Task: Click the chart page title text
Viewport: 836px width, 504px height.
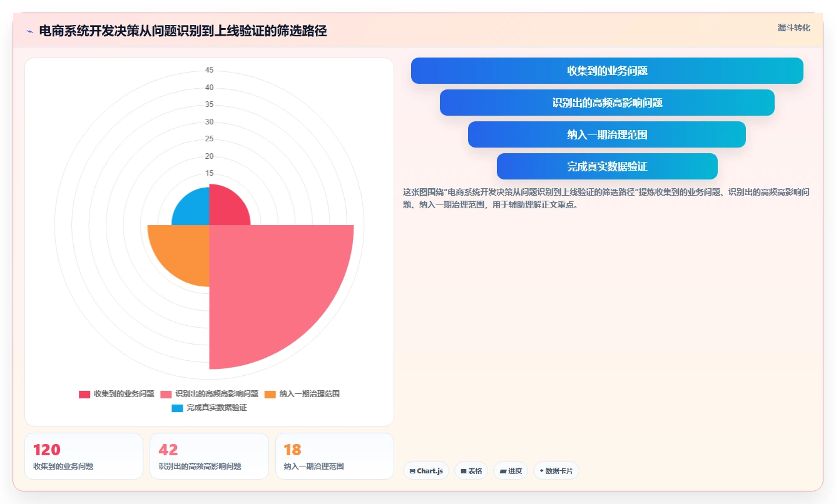Action: click(183, 31)
